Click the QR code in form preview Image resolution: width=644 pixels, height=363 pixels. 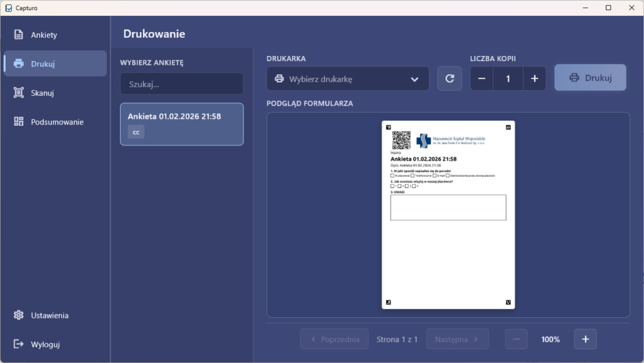point(401,140)
